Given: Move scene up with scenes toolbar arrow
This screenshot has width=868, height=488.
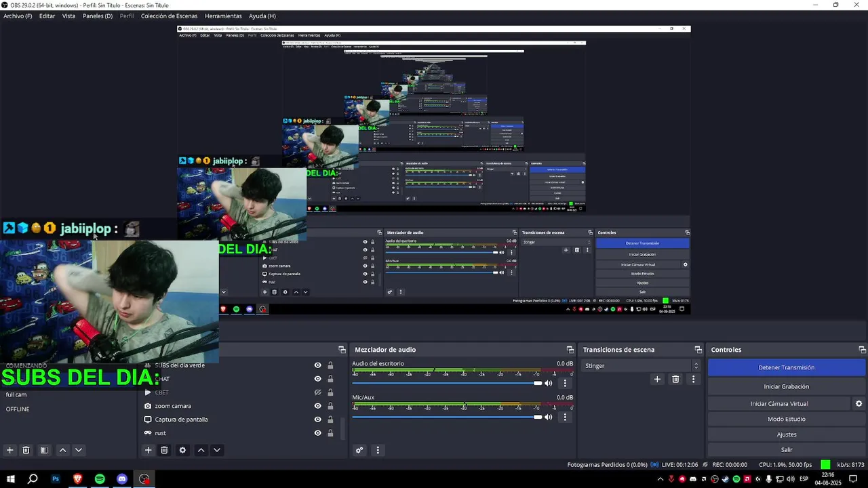Looking at the screenshot, I should (x=62, y=450).
